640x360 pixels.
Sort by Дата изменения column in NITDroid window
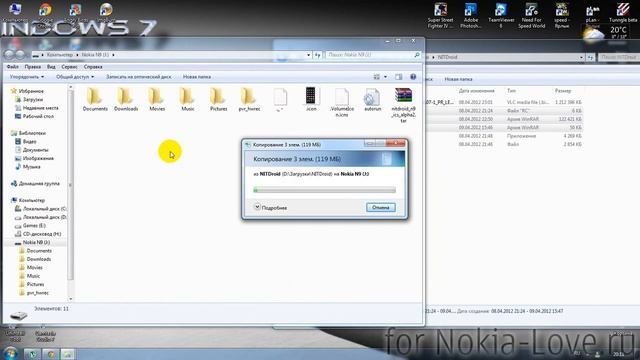[x=476, y=91]
